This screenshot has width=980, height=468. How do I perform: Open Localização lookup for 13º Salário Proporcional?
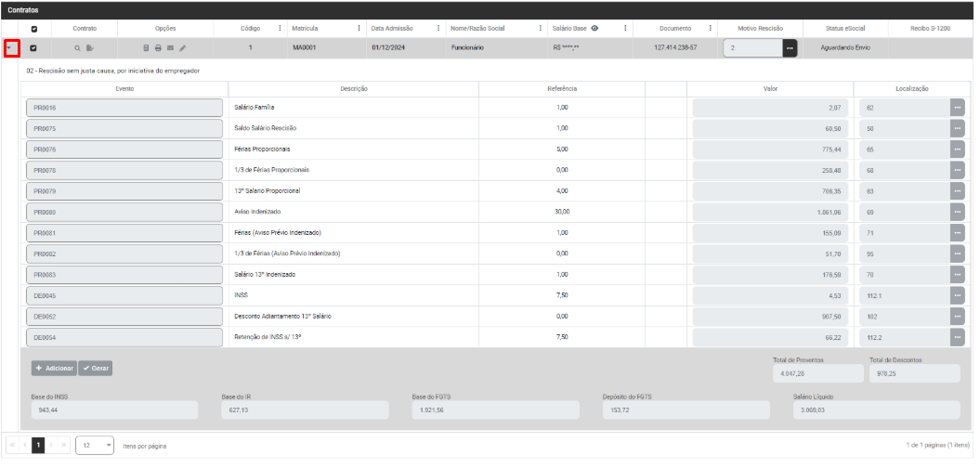tap(958, 191)
